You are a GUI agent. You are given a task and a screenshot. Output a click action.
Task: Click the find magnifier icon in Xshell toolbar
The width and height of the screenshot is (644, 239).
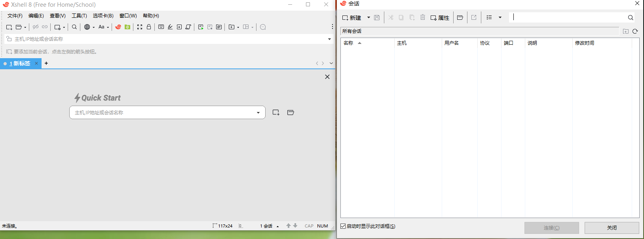74,27
